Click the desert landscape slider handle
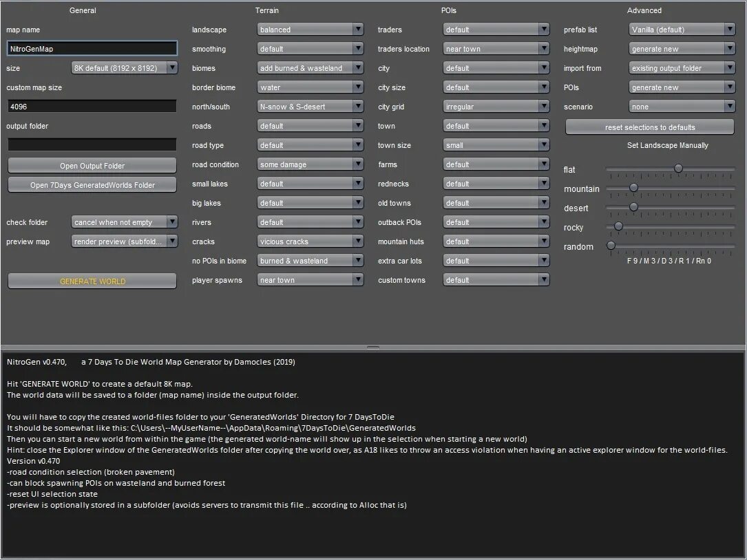Screen dimensions: 747x560 point(633,206)
